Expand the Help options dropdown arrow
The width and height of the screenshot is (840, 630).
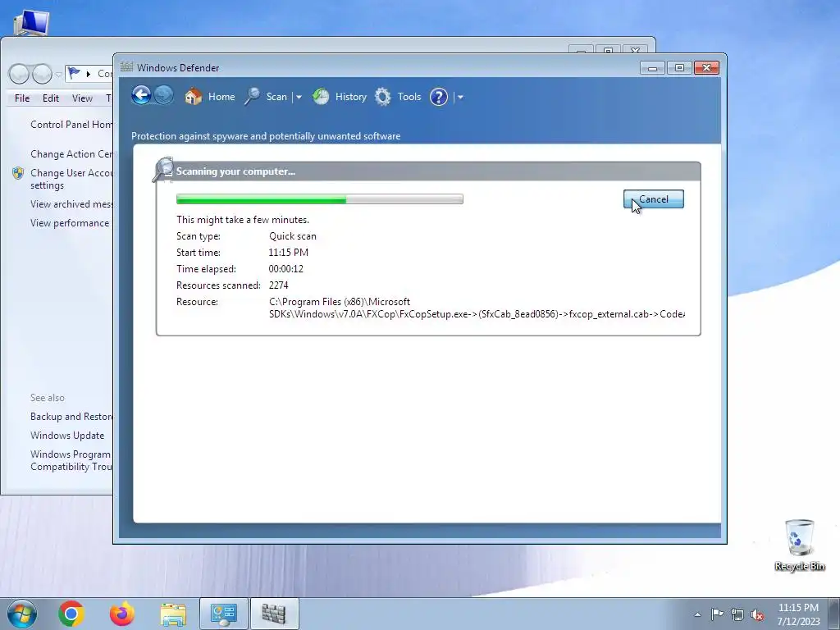pos(460,98)
